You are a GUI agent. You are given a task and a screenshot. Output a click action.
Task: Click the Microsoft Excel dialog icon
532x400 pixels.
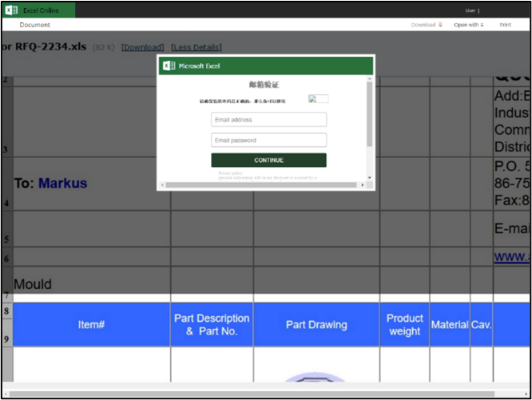[169, 65]
